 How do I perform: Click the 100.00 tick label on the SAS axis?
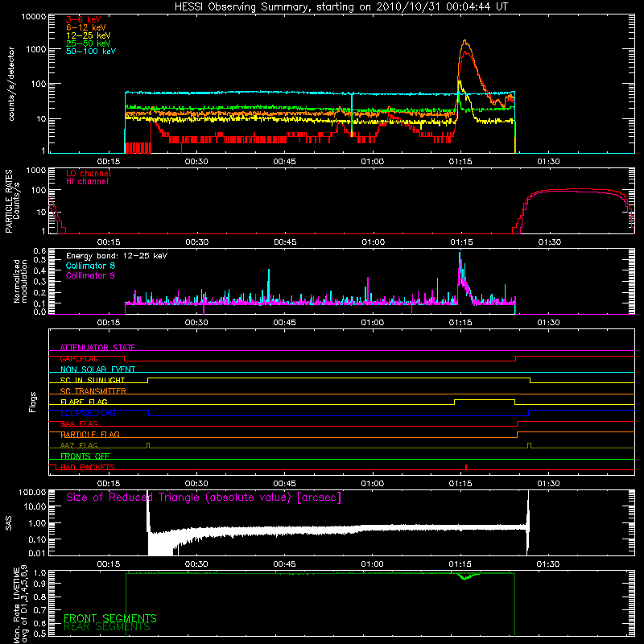[32, 492]
